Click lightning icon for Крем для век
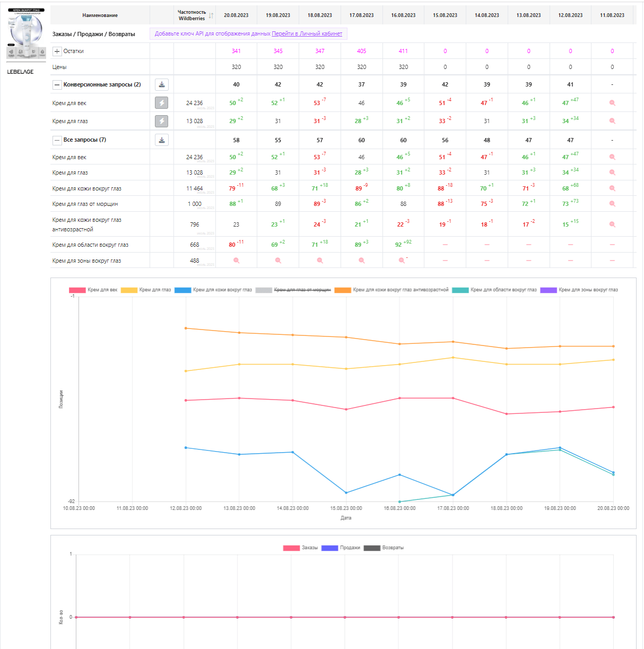Viewport: 644px width, 649px height. tap(162, 103)
